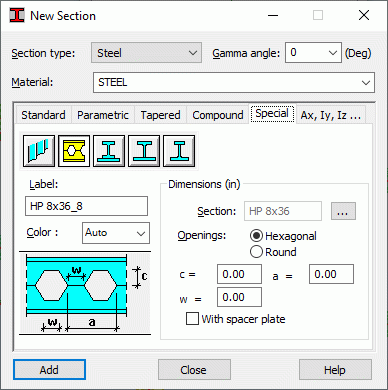Select Hexagonal openings option
The height and width of the screenshot is (390, 388).
[283, 236]
